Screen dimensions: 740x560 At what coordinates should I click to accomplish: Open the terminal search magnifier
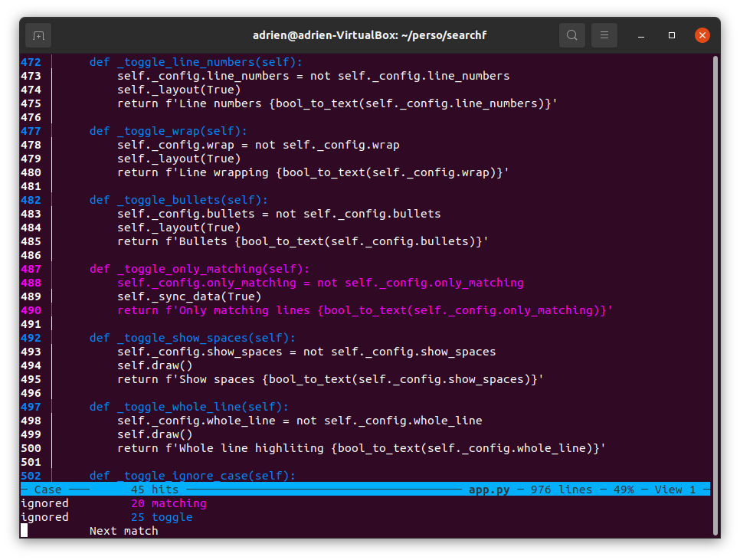[x=571, y=34]
